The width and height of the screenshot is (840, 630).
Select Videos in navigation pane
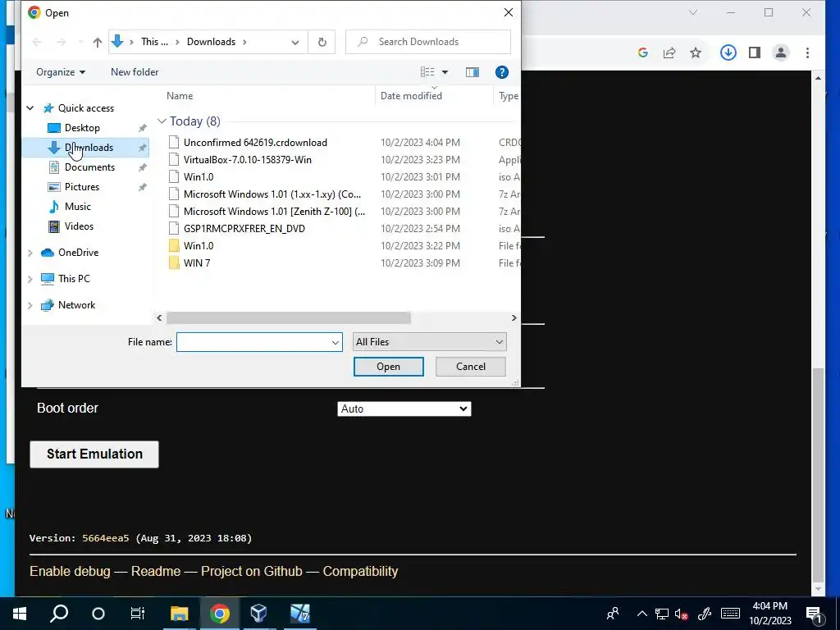click(79, 226)
